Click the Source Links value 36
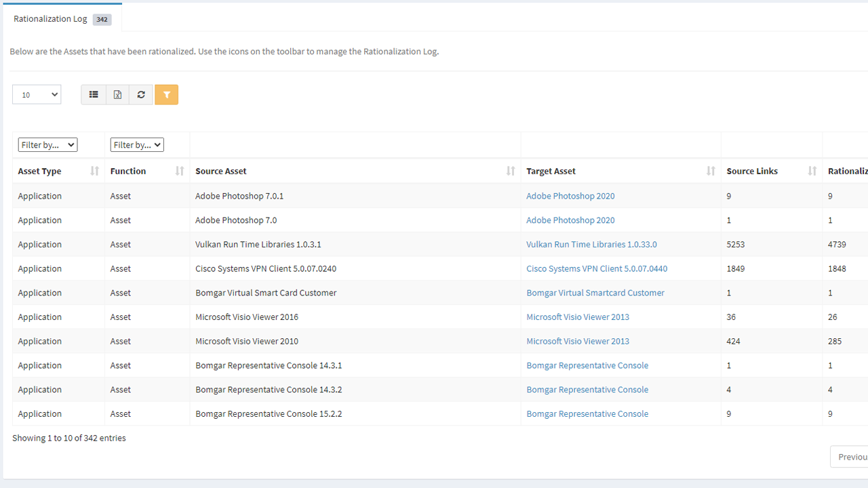868x488 pixels. [x=731, y=317]
